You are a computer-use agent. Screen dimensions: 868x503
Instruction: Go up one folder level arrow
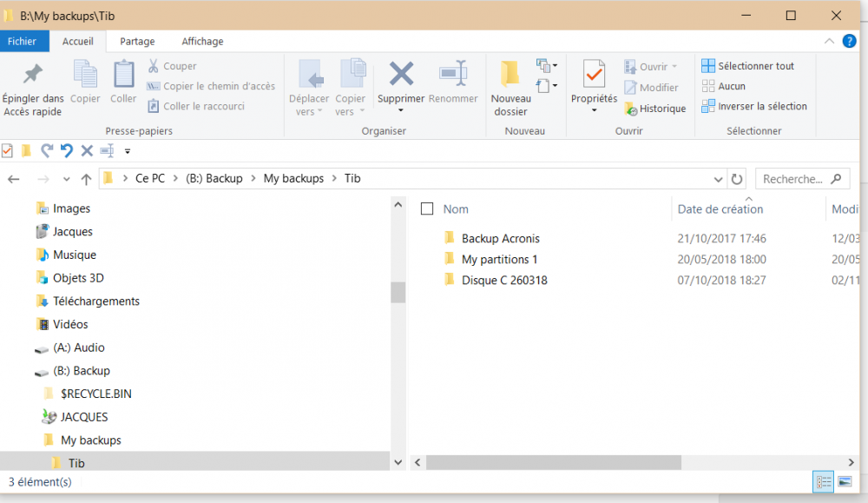point(86,179)
